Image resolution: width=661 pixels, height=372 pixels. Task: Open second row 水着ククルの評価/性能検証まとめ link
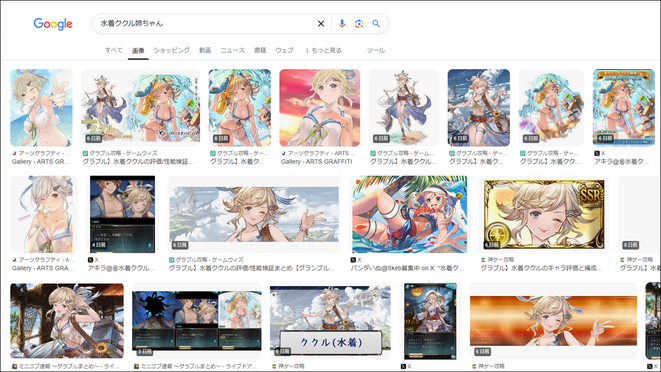click(x=252, y=268)
